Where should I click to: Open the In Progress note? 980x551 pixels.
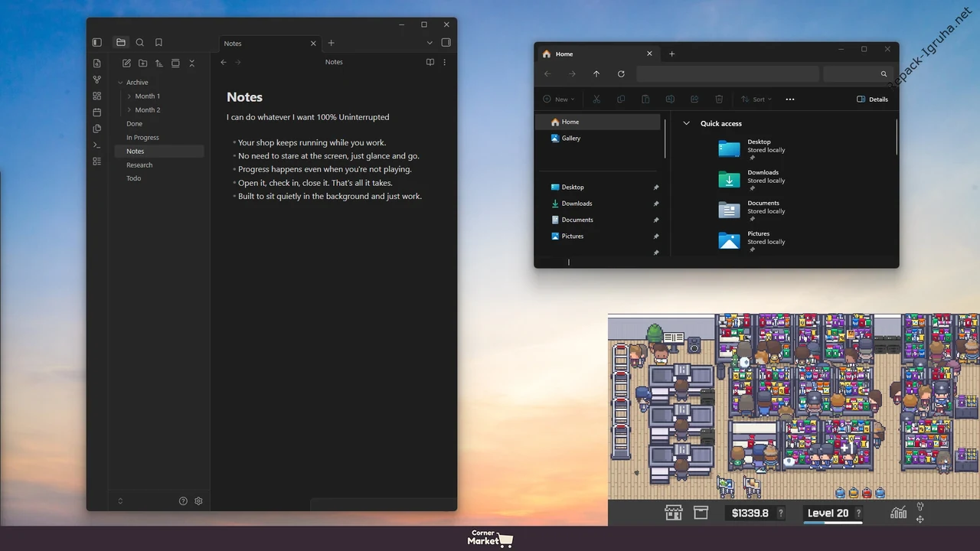pyautogui.click(x=142, y=138)
